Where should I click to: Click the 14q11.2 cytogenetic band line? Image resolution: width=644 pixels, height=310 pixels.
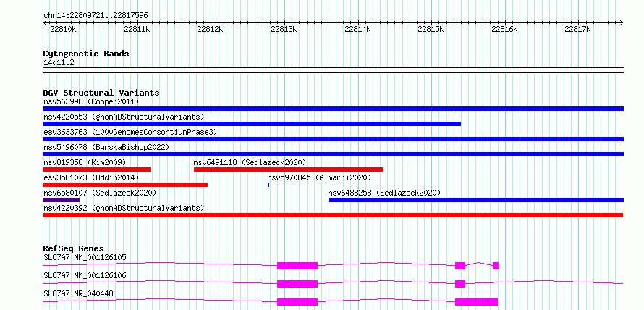333,70
